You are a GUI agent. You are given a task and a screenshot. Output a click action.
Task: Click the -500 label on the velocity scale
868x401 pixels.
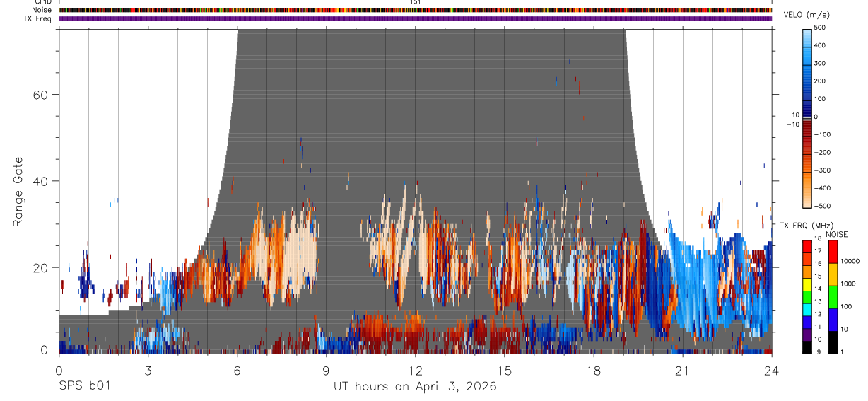tap(823, 206)
